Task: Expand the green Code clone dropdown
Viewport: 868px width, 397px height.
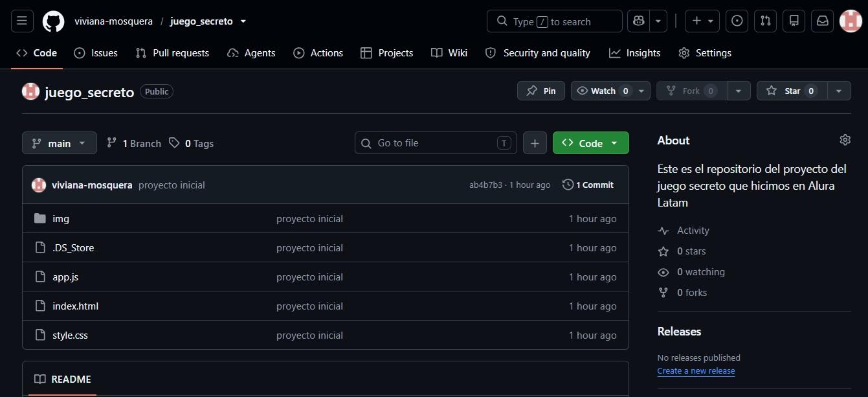Action: (x=591, y=143)
